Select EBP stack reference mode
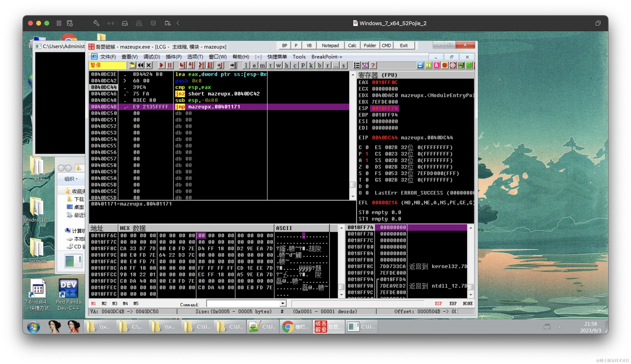631x364 pixels. tap(453, 304)
